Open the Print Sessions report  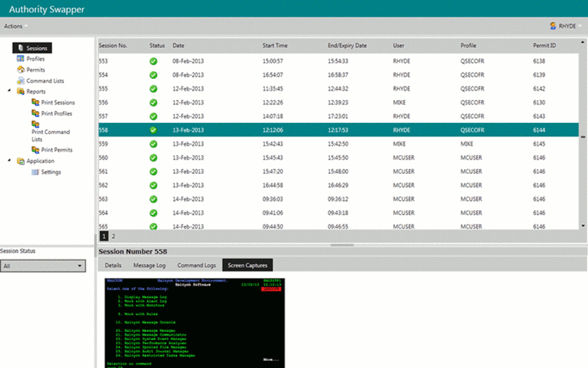pyautogui.click(x=57, y=103)
